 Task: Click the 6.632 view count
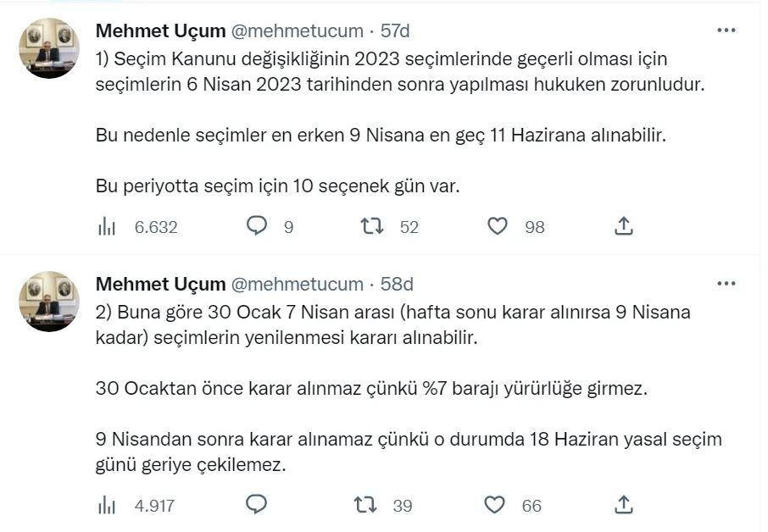tap(156, 227)
